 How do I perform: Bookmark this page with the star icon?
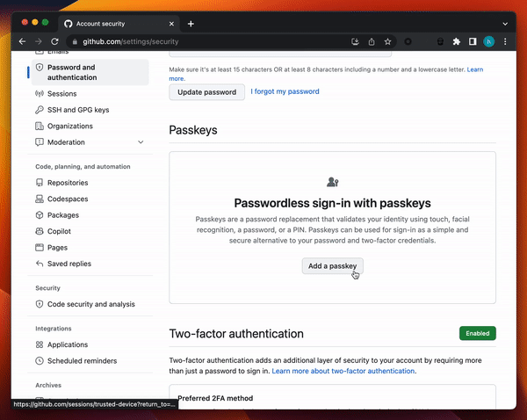[387, 41]
